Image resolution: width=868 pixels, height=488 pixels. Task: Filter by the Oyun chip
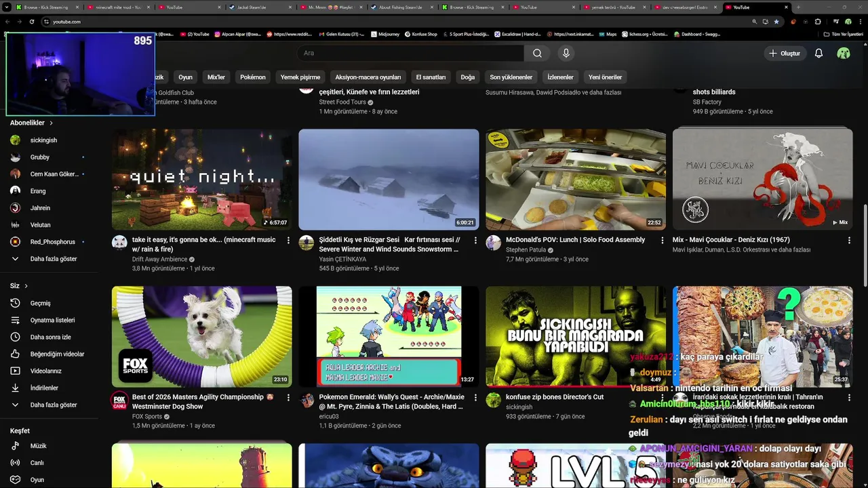tap(185, 77)
